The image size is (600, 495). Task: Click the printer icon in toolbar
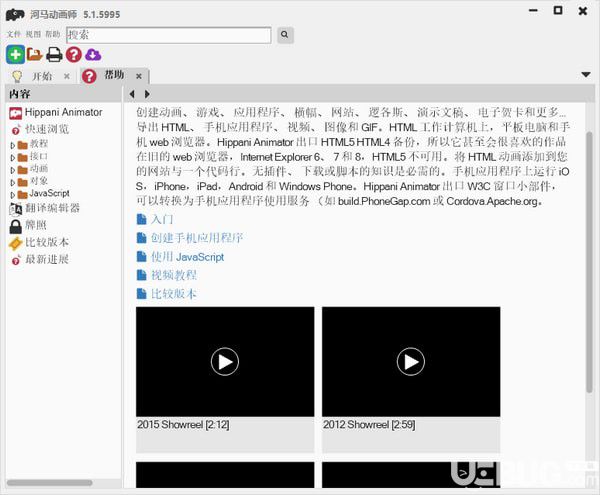coord(54,55)
